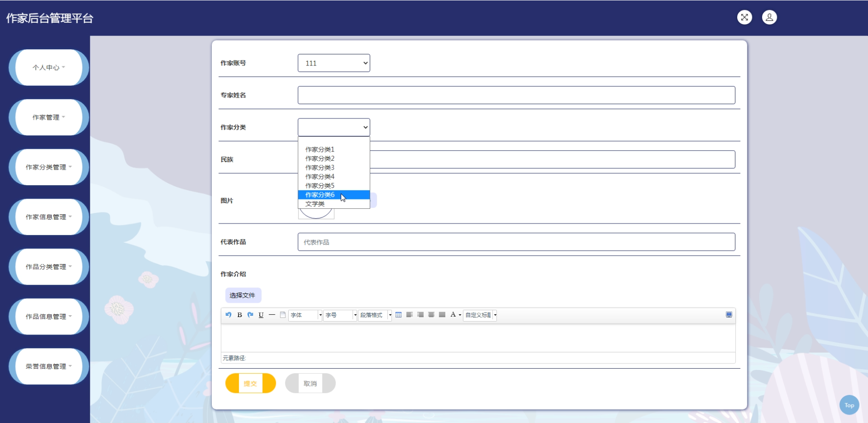Click the blank page icon in editor toolbar

(283, 315)
